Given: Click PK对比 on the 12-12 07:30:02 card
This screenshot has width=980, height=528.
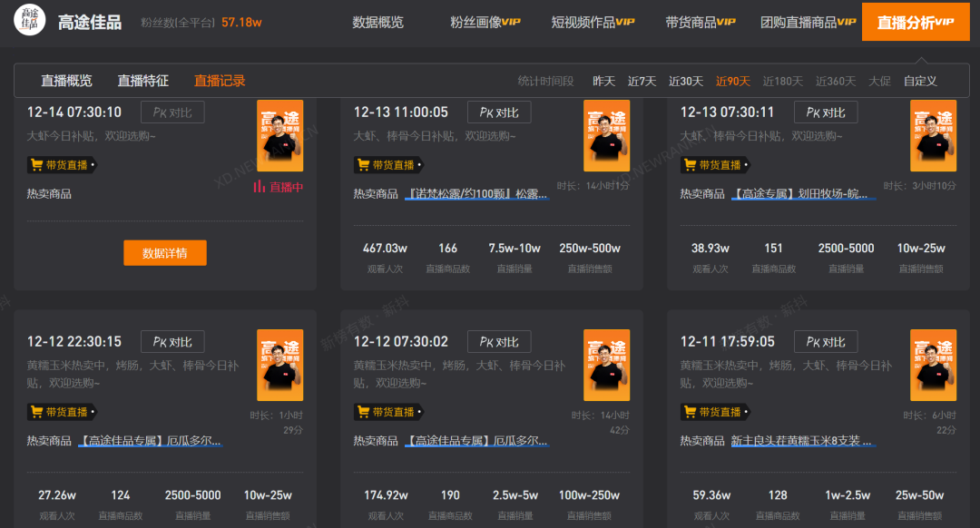Looking at the screenshot, I should (x=499, y=342).
